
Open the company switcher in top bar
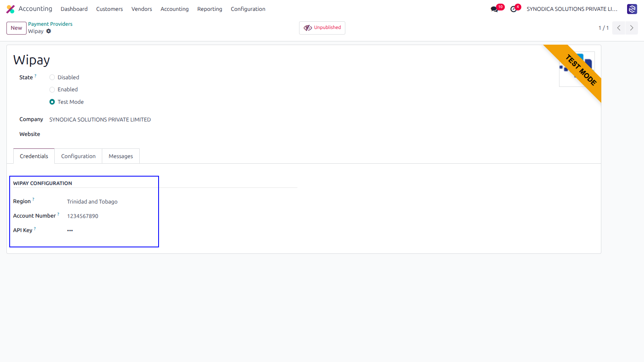pyautogui.click(x=572, y=9)
